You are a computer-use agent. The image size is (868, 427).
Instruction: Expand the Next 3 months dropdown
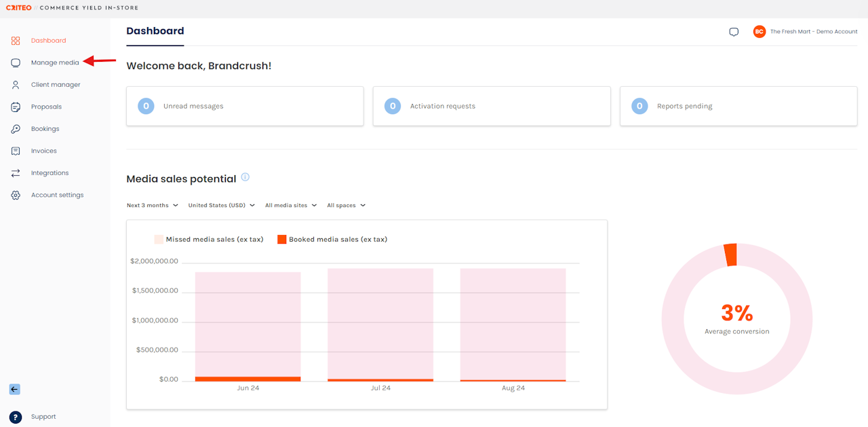pos(153,205)
